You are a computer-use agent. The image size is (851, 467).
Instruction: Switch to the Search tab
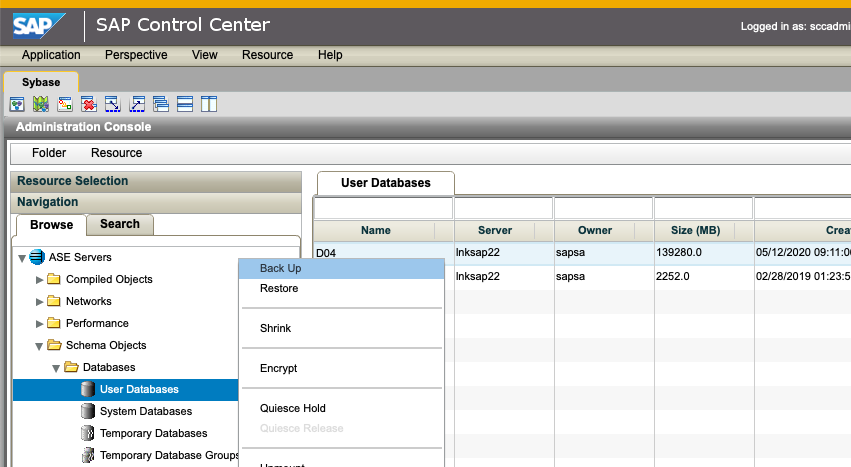[x=120, y=224]
